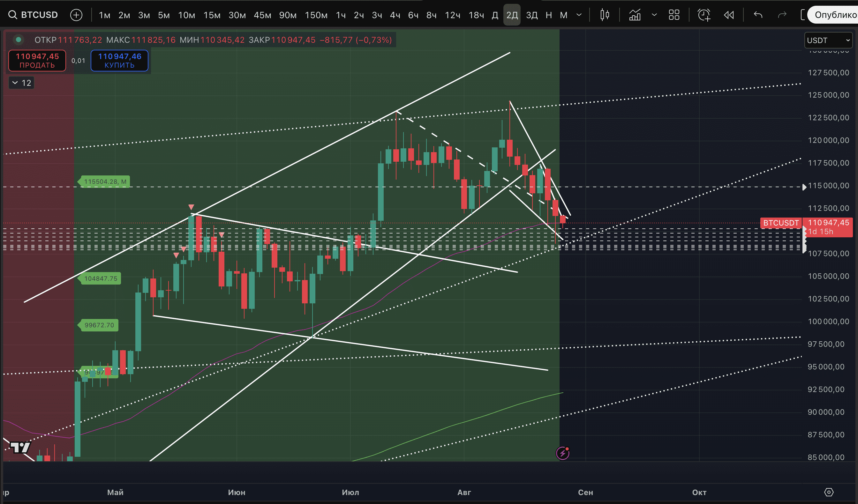Open the lightning event marker icon
858x504 pixels.
[562, 453]
